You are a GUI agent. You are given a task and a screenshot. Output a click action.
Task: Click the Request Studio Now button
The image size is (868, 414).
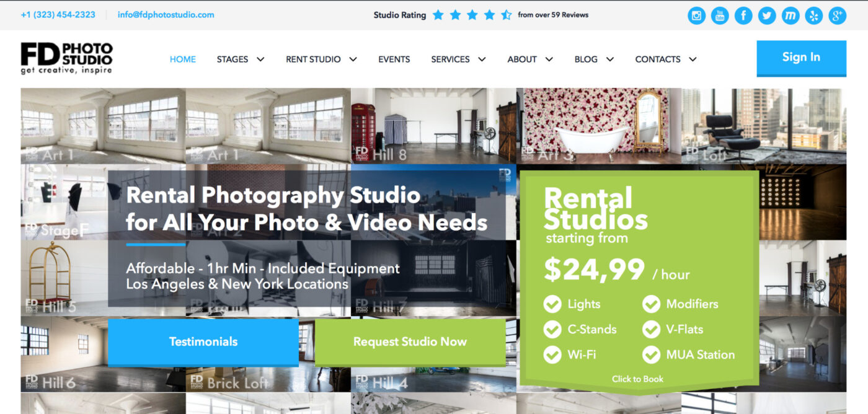[x=410, y=341]
